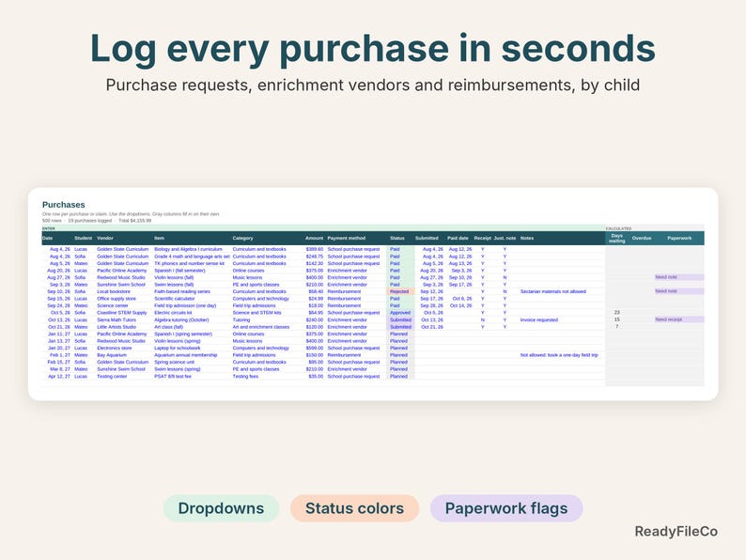Image resolution: width=746 pixels, height=560 pixels.
Task: Select the Date column header
Action: (x=48, y=238)
